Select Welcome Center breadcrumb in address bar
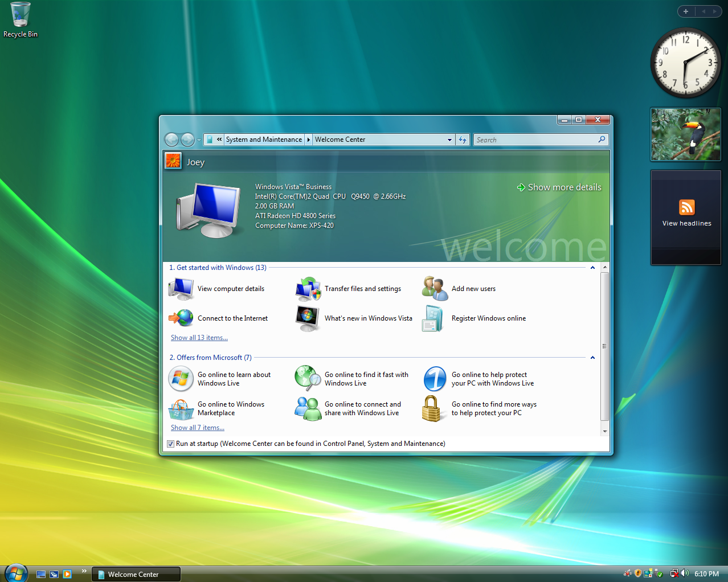 coord(340,140)
